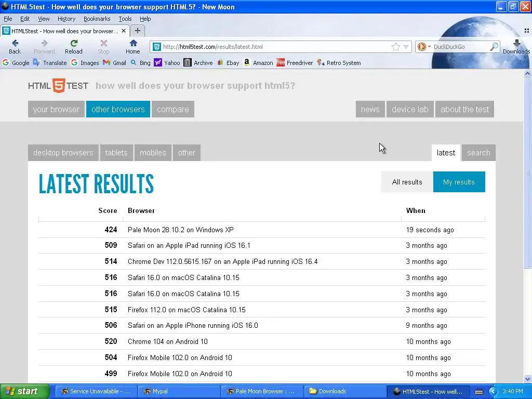Open the Ebay bookmark
Viewport: 532px width, 399px height.
(x=228, y=63)
